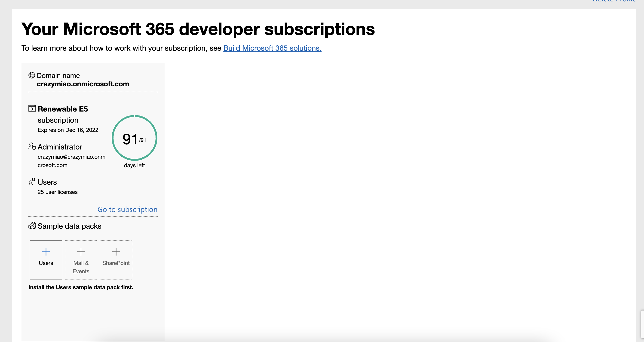
Task: Click the Domain name label
Action: point(58,76)
